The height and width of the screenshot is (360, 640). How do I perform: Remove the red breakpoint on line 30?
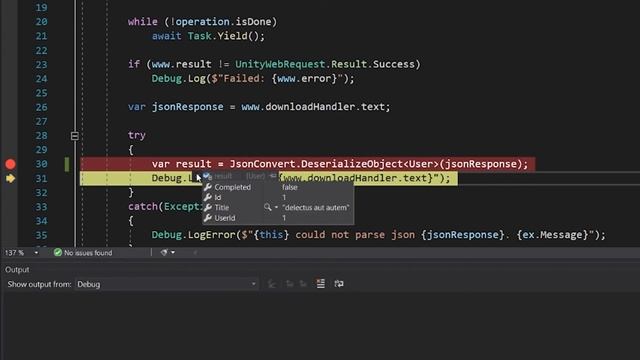[x=10, y=164]
